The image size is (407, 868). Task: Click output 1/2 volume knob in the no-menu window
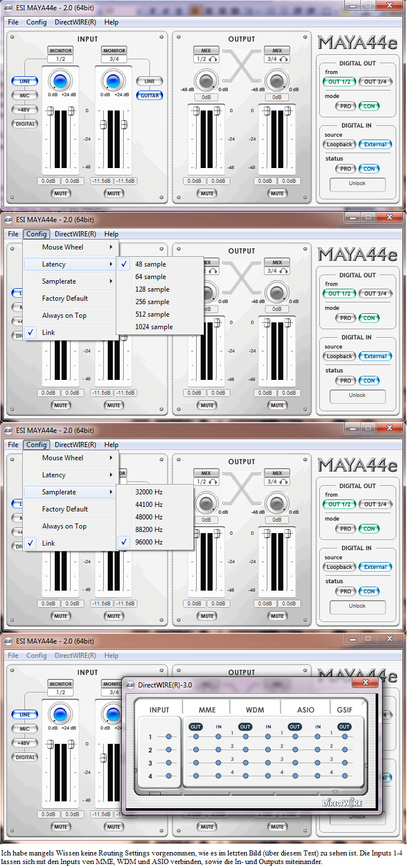(207, 81)
